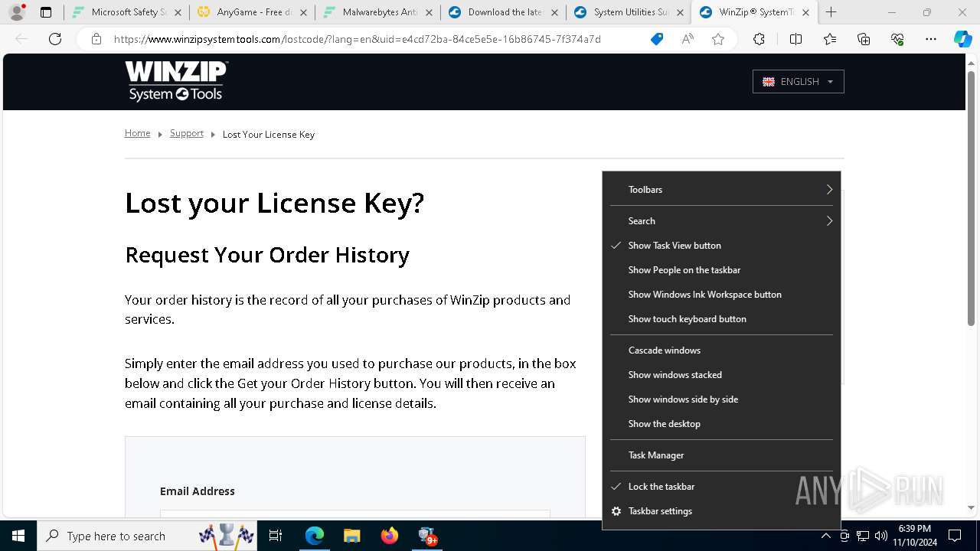Open Taskbar settings entry
This screenshot has width=980, height=551.
pos(721,511)
